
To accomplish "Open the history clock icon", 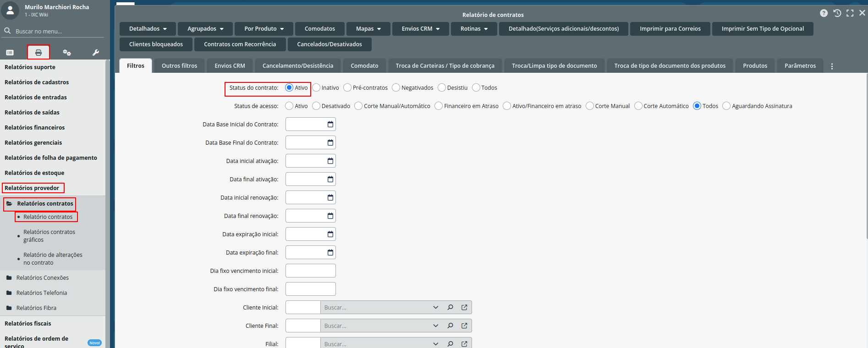I will (x=837, y=13).
